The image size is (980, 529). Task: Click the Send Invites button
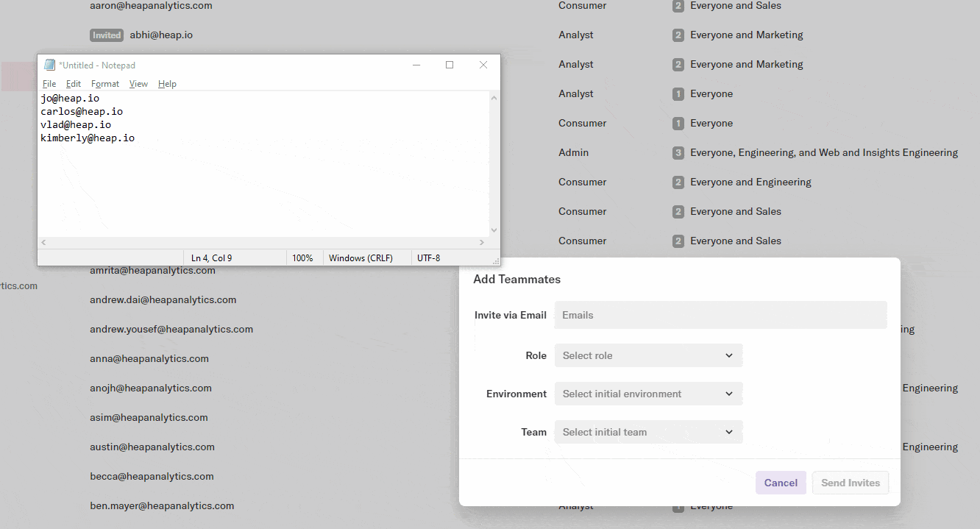pyautogui.click(x=851, y=483)
